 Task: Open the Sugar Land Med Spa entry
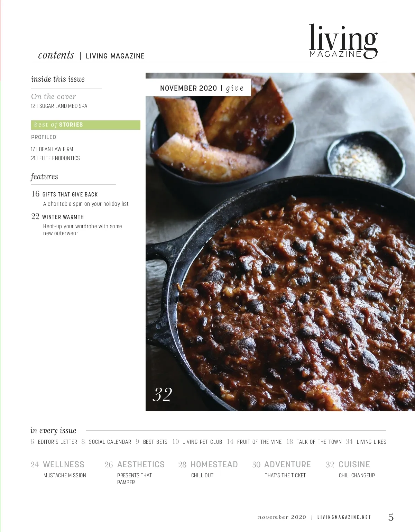point(59,106)
